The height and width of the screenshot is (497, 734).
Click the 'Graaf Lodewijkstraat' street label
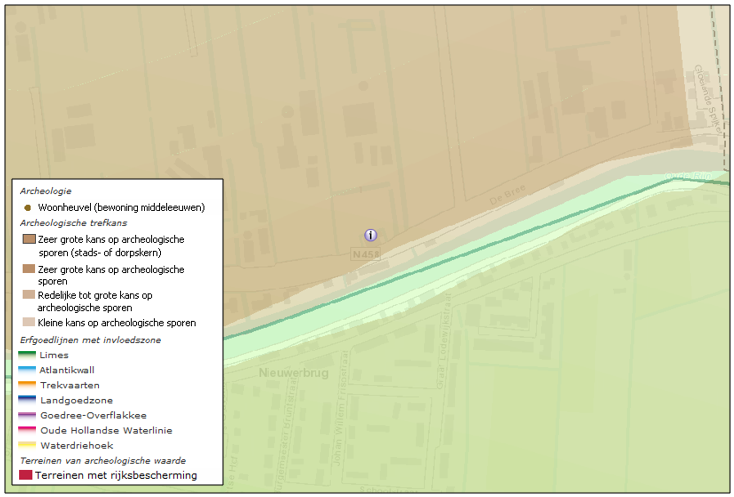point(442,341)
